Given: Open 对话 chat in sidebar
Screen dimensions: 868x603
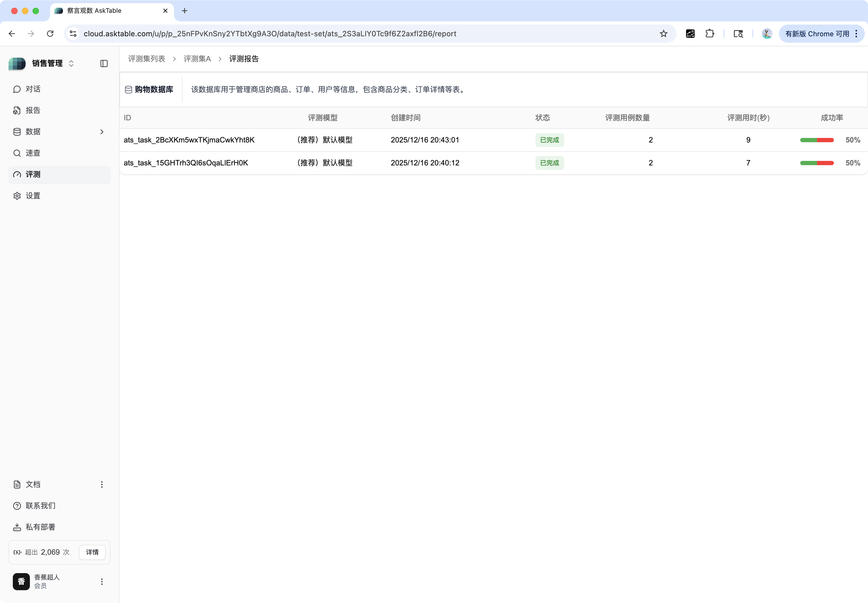Looking at the screenshot, I should click(33, 89).
